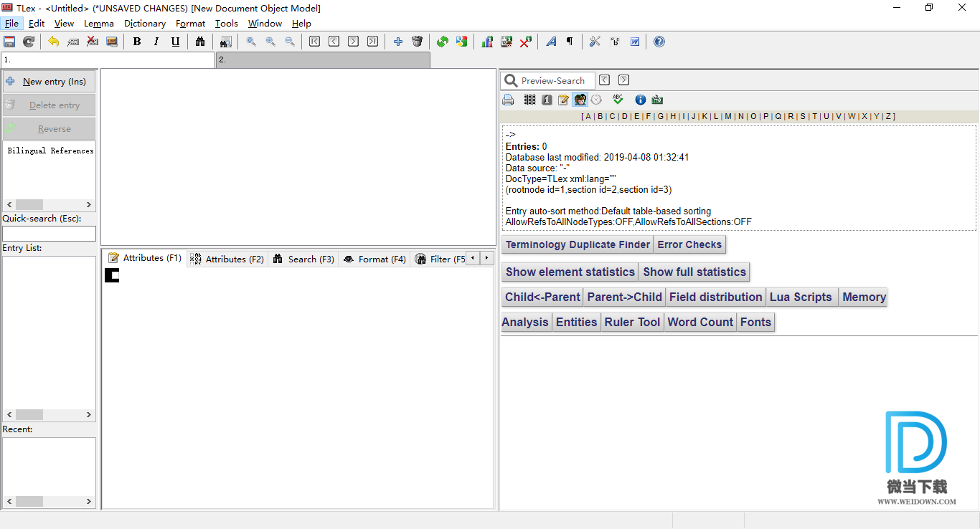Click the Error Checks button

(689, 244)
